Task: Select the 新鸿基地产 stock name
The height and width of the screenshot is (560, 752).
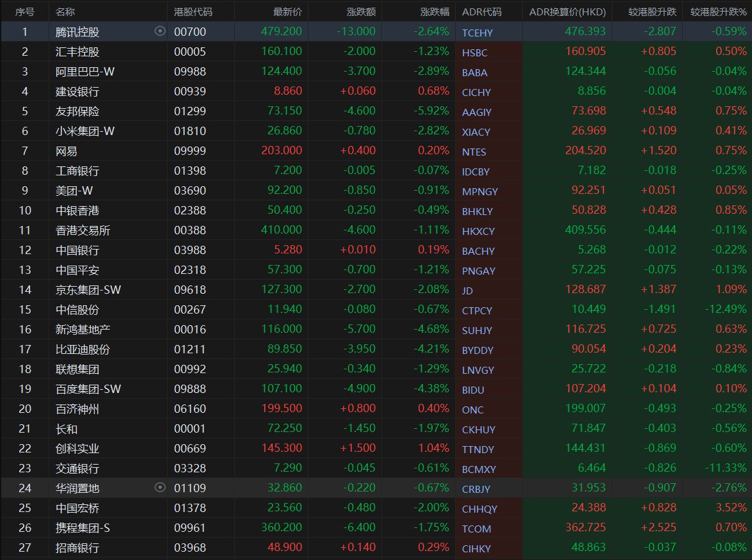Action: [x=83, y=330]
